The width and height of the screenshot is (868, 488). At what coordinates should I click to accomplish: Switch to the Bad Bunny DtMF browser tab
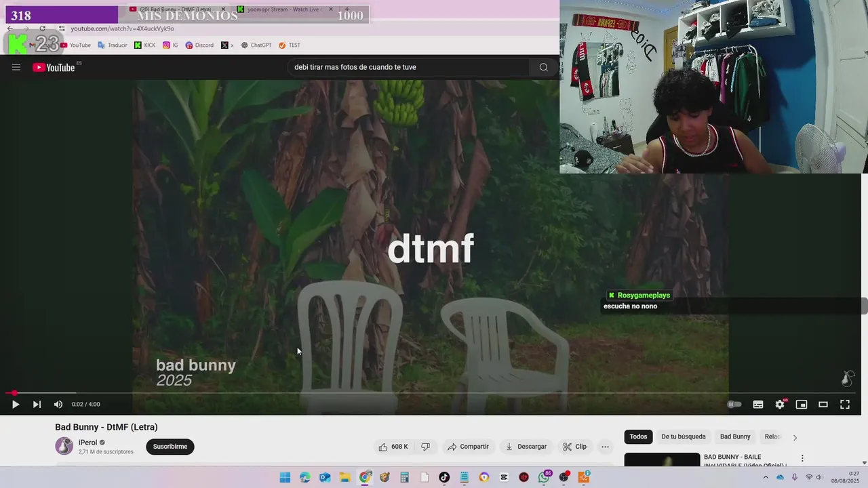click(x=176, y=9)
